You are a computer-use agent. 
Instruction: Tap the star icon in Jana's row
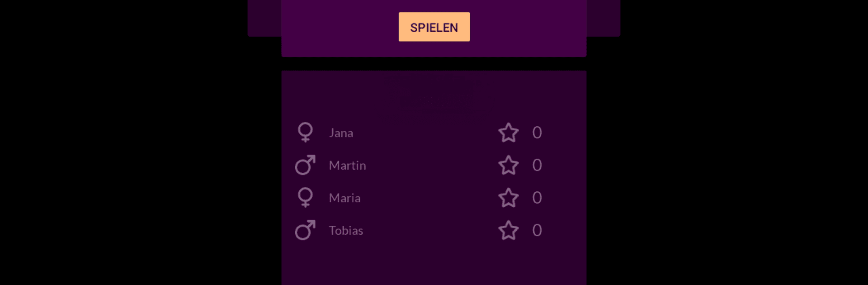coord(509,133)
